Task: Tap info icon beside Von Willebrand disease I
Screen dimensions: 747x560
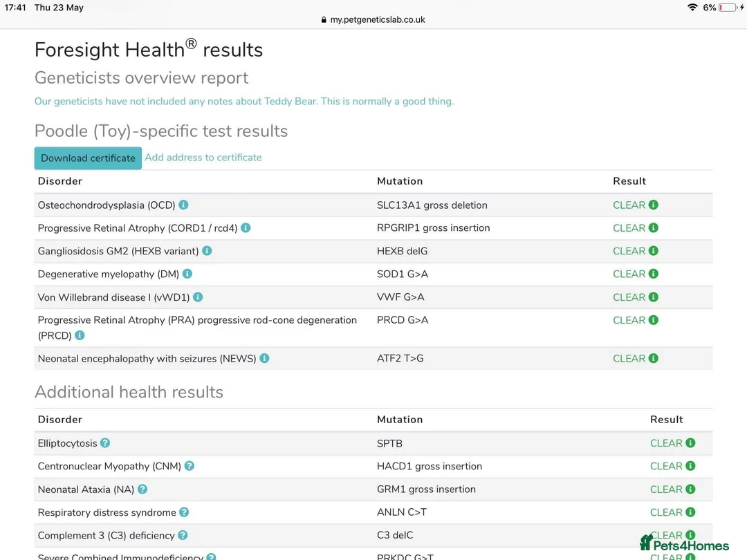Action: [198, 297]
